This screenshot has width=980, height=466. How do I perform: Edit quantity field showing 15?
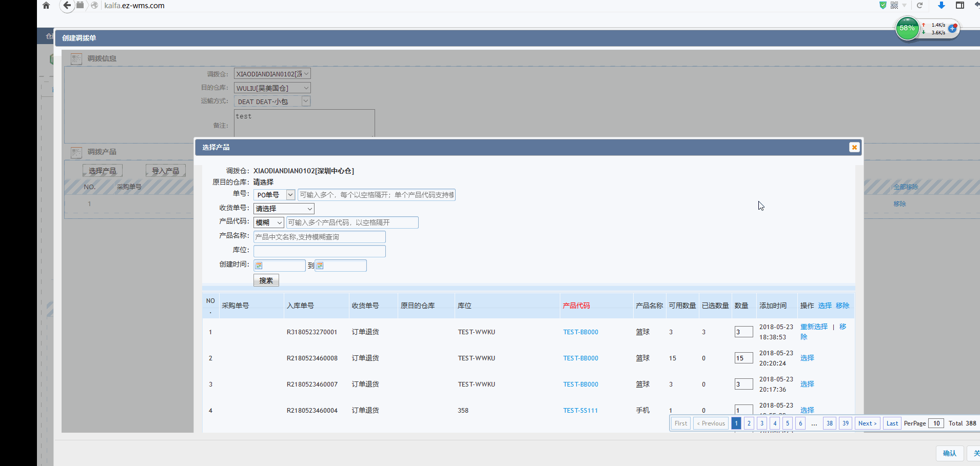743,358
